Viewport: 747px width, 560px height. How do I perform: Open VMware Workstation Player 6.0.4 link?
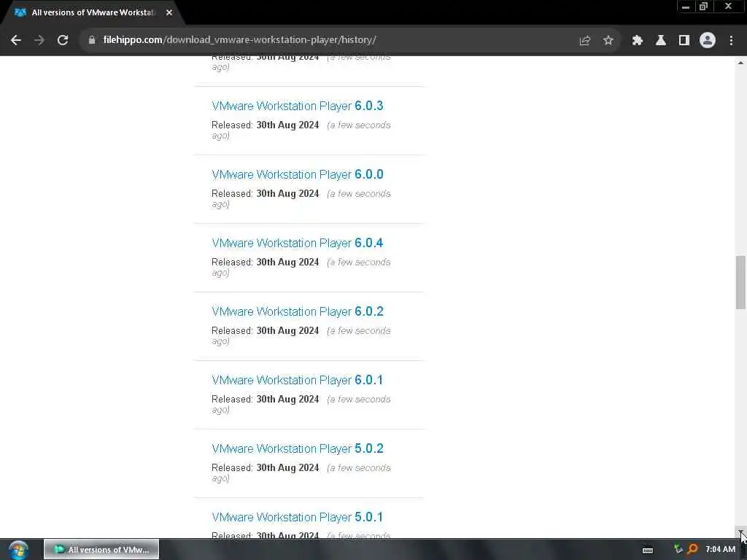click(298, 243)
